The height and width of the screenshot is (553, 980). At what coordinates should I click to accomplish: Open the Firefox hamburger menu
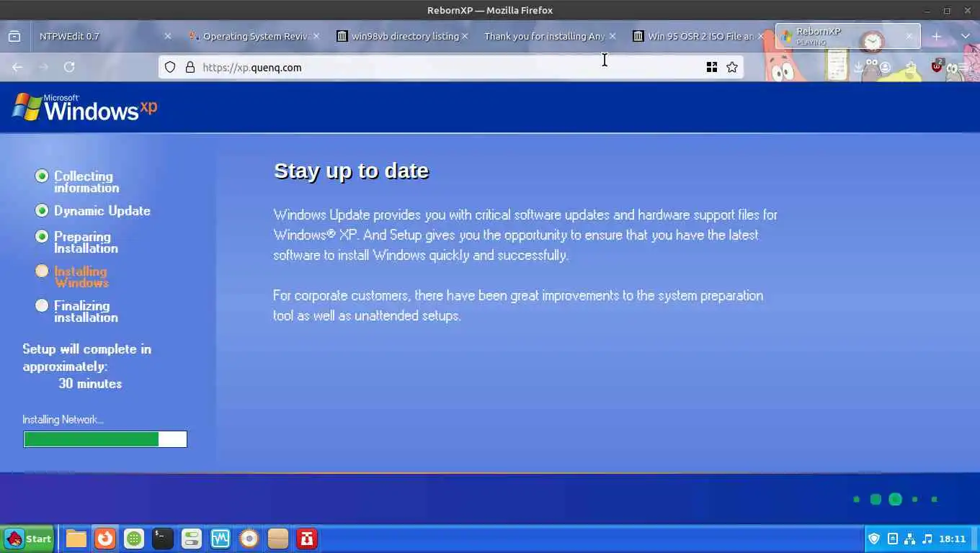coord(963,67)
